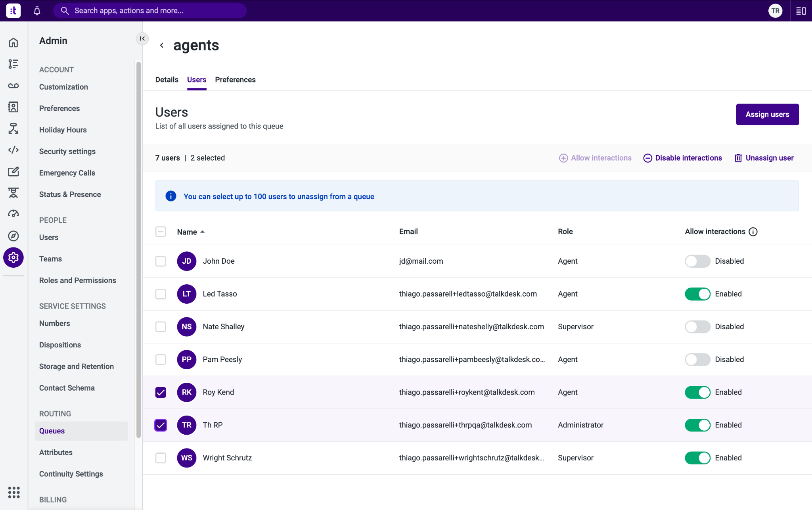This screenshot has width=812, height=510.
Task: Focus the Search apps, actions field
Action: (x=150, y=11)
